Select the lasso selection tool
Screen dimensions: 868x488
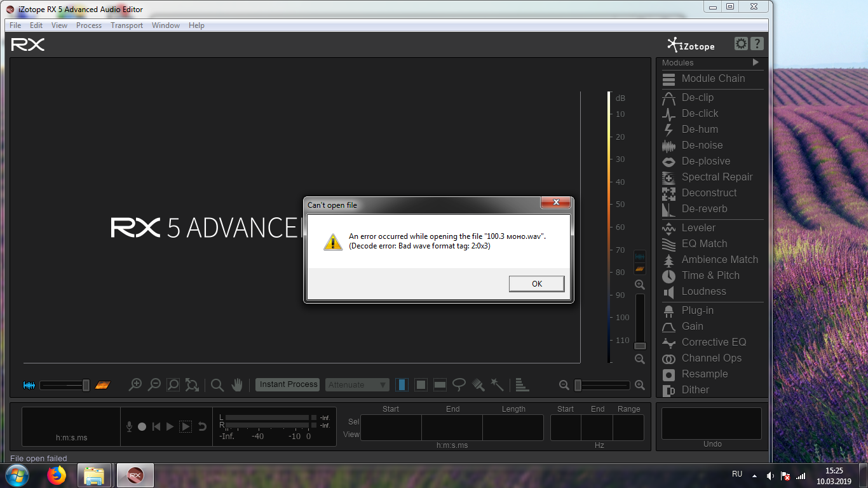(459, 385)
